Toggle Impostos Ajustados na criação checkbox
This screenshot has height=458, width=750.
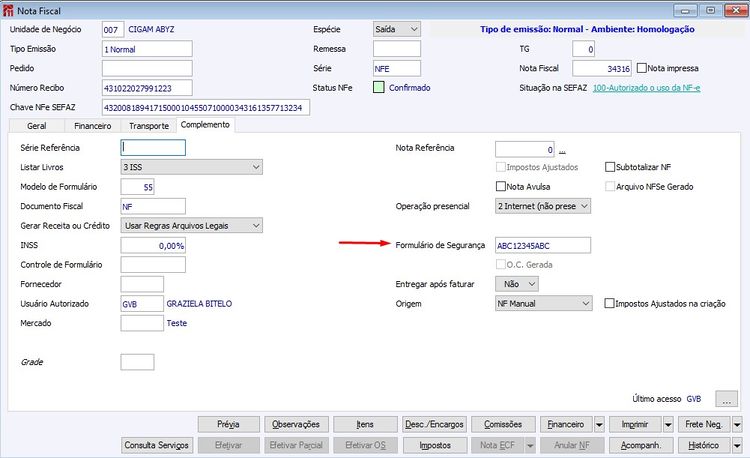point(609,304)
